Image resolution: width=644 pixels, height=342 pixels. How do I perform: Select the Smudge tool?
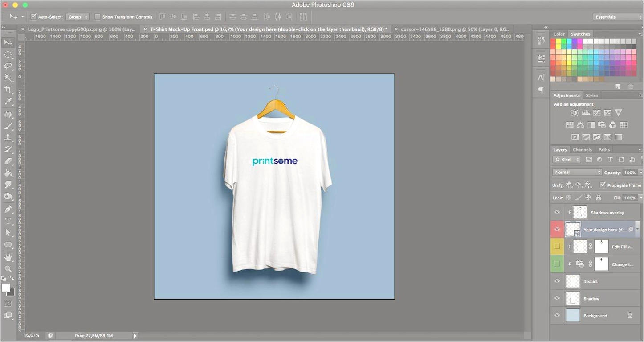coord(8,185)
